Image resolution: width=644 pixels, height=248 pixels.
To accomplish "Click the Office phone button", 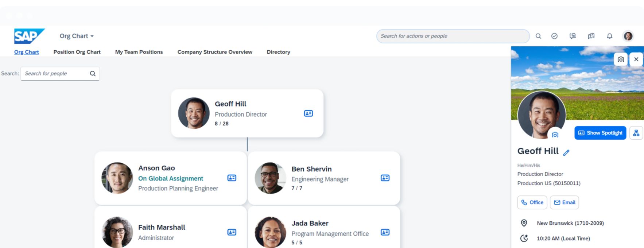I will coord(532,202).
